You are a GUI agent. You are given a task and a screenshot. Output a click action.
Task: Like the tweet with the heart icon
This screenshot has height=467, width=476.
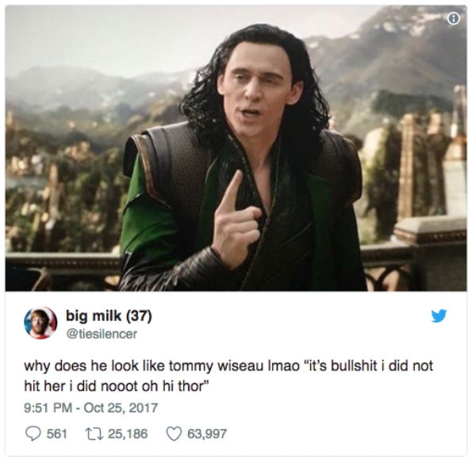(174, 434)
